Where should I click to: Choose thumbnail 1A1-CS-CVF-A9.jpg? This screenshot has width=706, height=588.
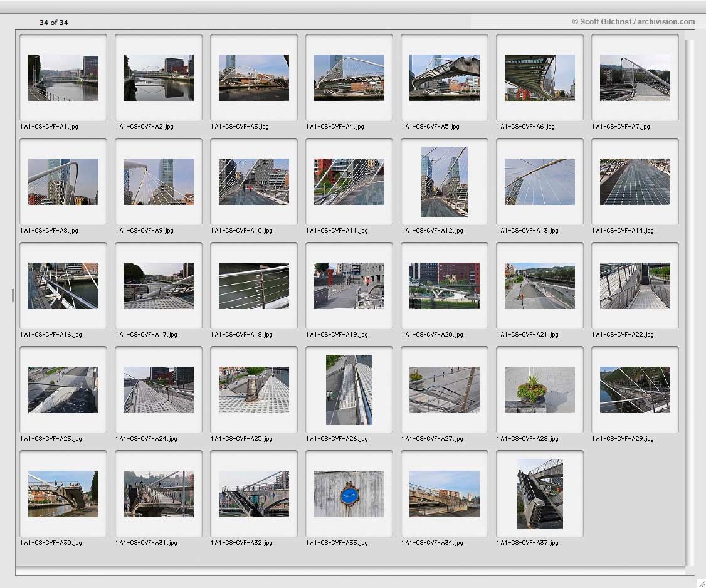pos(159,181)
